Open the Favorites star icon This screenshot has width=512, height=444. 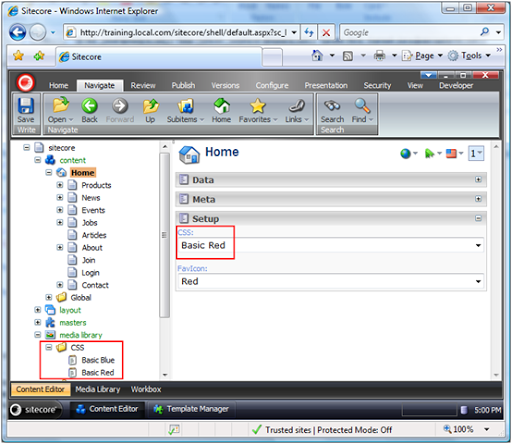(258, 106)
